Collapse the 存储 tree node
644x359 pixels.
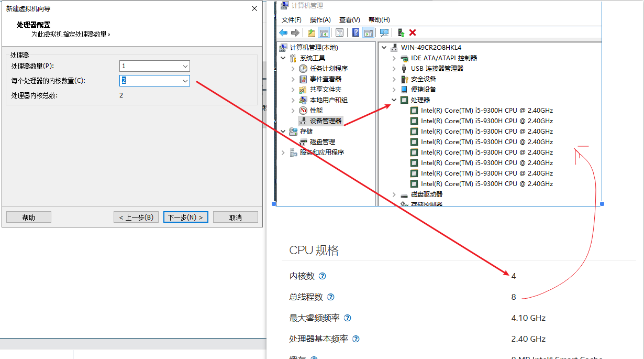283,131
